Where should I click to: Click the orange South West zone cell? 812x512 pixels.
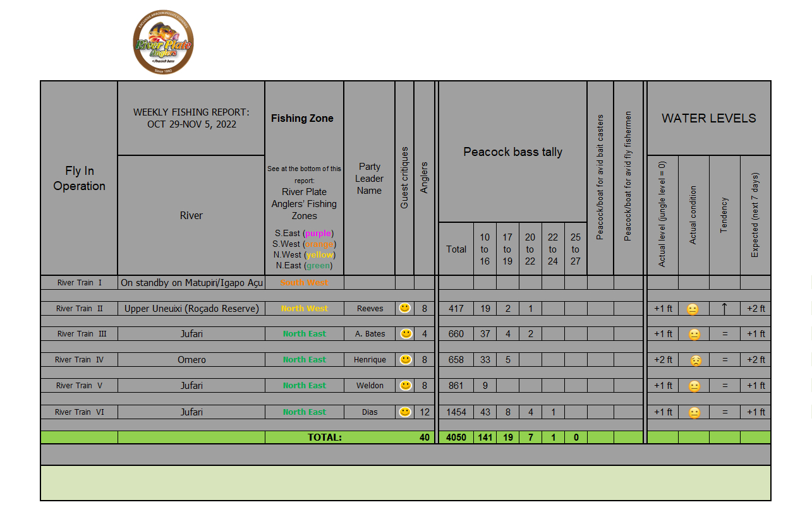pyautogui.click(x=304, y=282)
